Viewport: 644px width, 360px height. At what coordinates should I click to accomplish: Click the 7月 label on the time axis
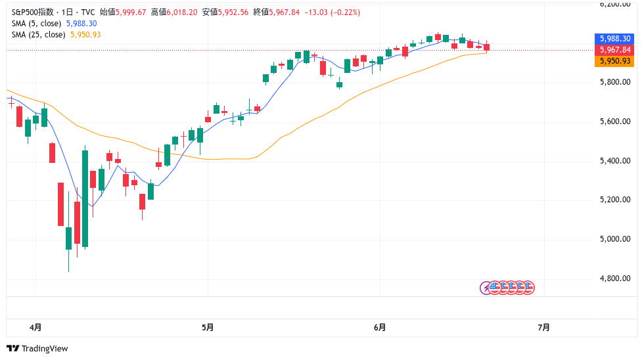544,328
